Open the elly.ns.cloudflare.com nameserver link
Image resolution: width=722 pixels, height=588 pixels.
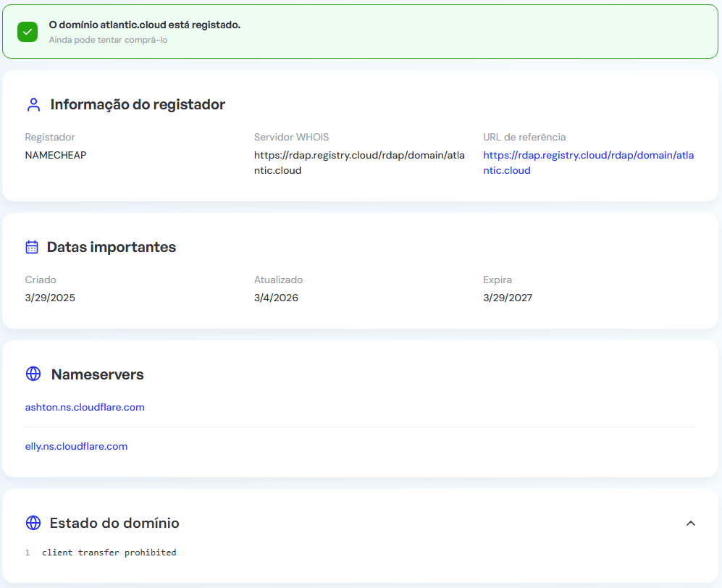click(x=77, y=446)
